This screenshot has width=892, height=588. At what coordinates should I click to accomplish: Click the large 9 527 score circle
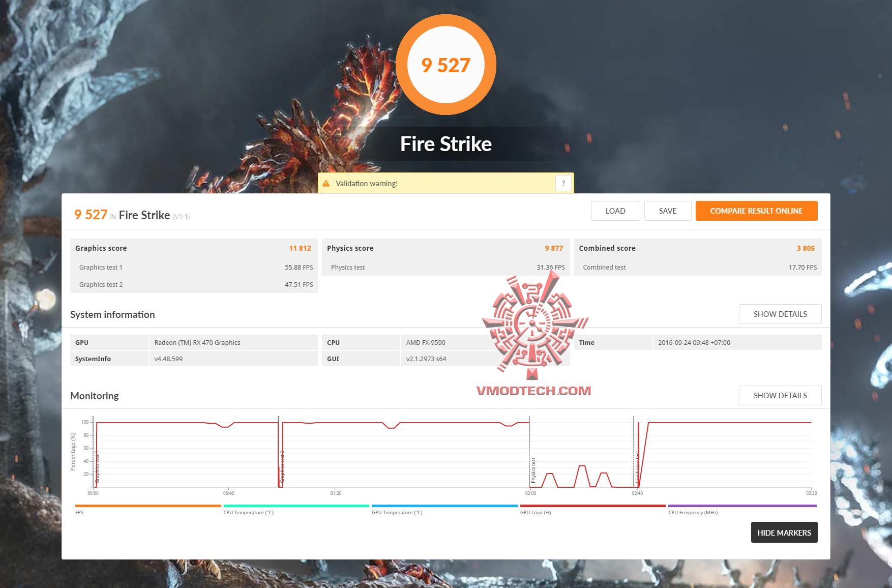pos(446,65)
